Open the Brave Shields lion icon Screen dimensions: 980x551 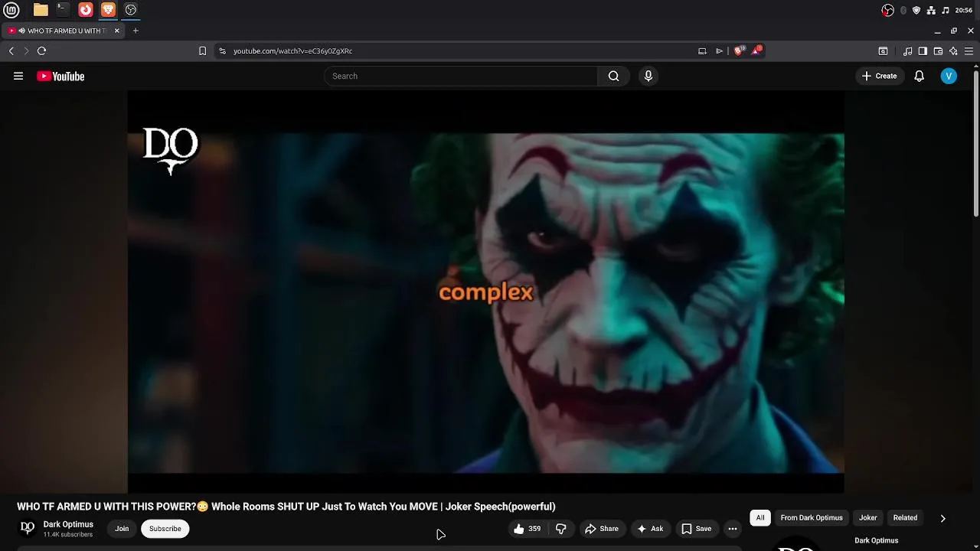click(739, 51)
